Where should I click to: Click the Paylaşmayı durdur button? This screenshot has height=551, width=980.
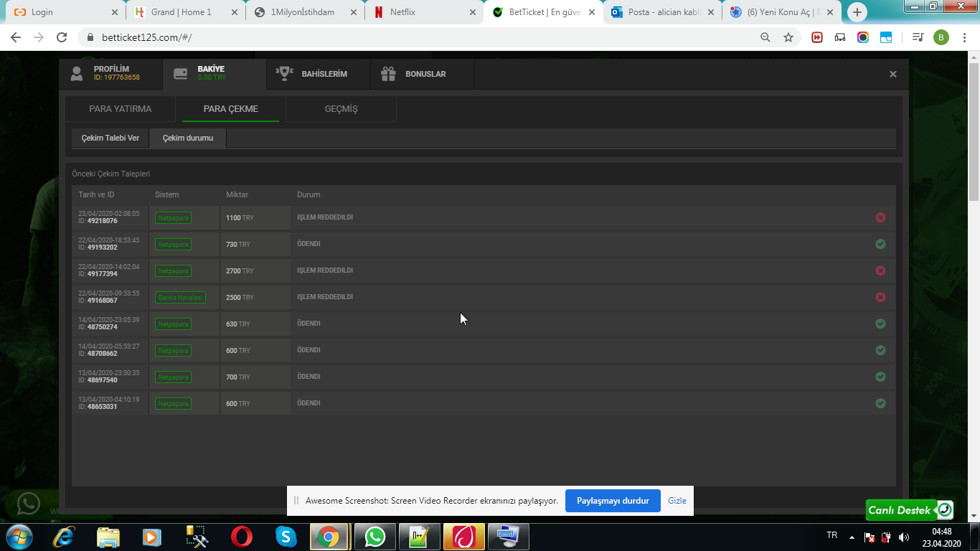(613, 501)
